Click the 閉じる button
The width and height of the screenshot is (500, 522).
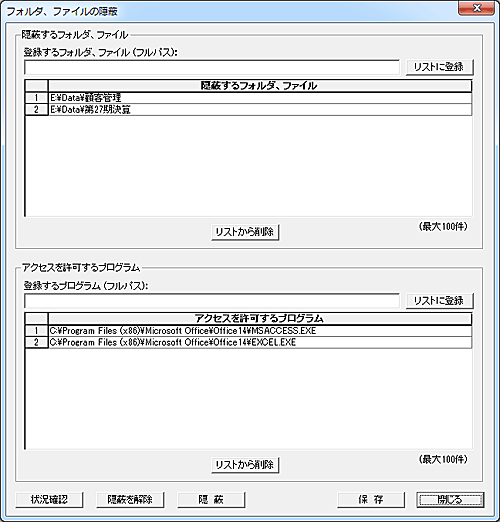tap(451, 500)
